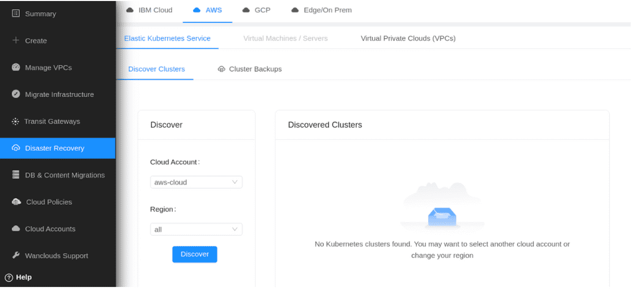Click the Cloud Policies icon
644x289 pixels.
pyautogui.click(x=16, y=202)
